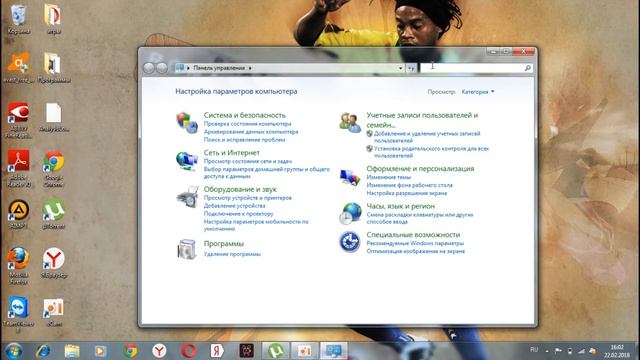Click Просмотр устройств и принтеров link
640x360 pixels.
click(248, 198)
